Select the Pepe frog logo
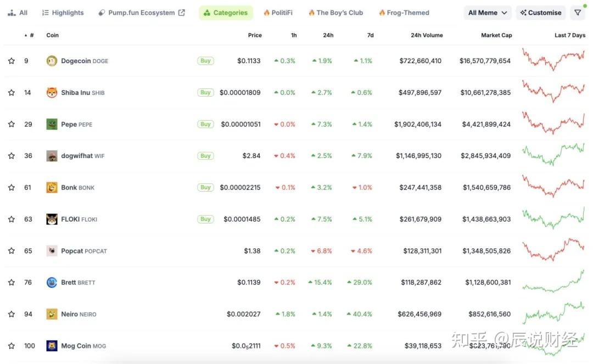Viewport: 593px width, 364px height. click(52, 124)
